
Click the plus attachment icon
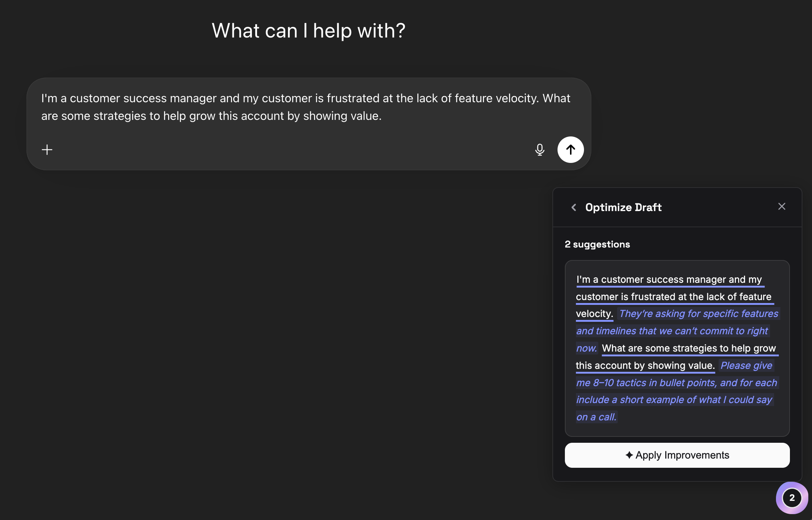[x=47, y=150]
